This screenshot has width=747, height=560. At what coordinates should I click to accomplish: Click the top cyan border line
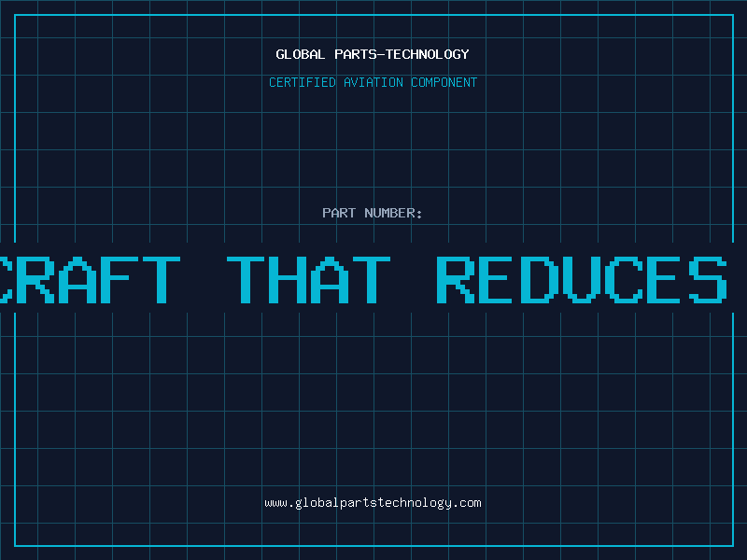pos(374,15)
